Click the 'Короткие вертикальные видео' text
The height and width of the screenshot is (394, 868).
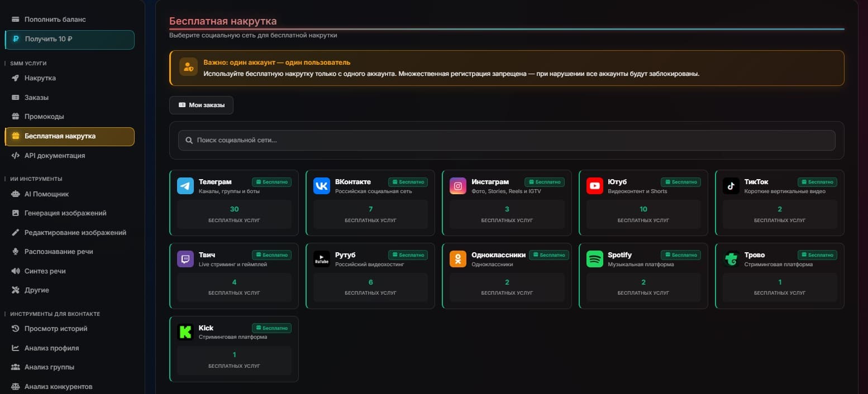pyautogui.click(x=785, y=191)
